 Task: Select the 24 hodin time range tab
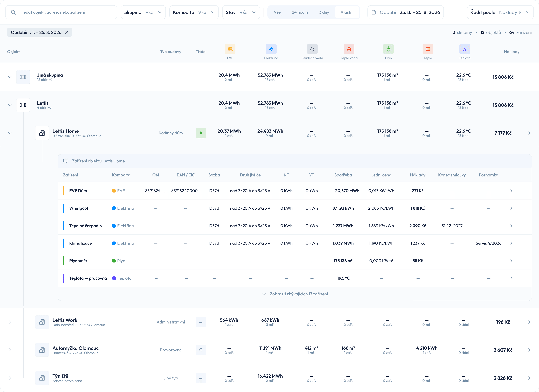point(300,12)
